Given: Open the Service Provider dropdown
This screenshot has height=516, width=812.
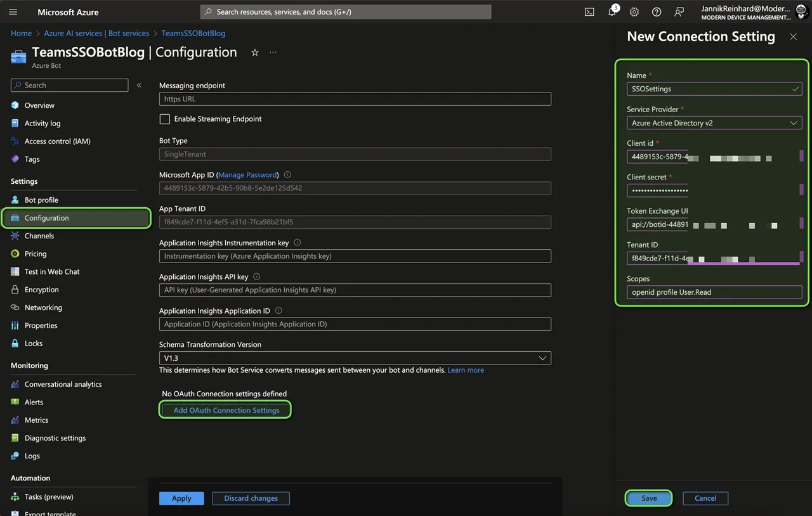Looking at the screenshot, I should pyautogui.click(x=714, y=123).
